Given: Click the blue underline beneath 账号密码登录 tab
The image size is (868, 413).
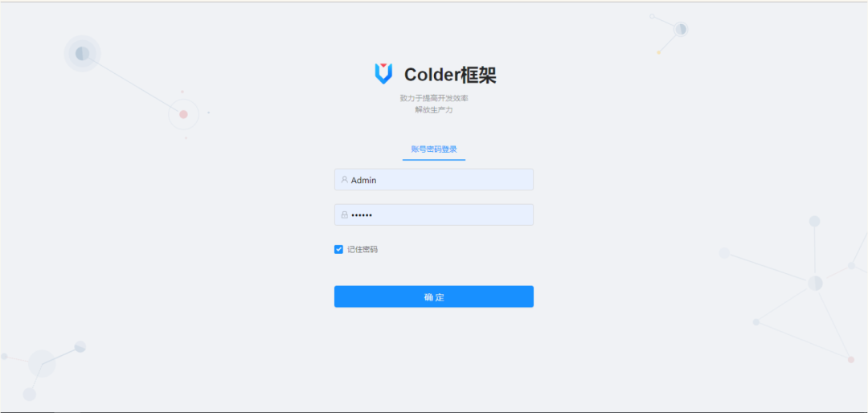Looking at the screenshot, I should pyautogui.click(x=434, y=160).
